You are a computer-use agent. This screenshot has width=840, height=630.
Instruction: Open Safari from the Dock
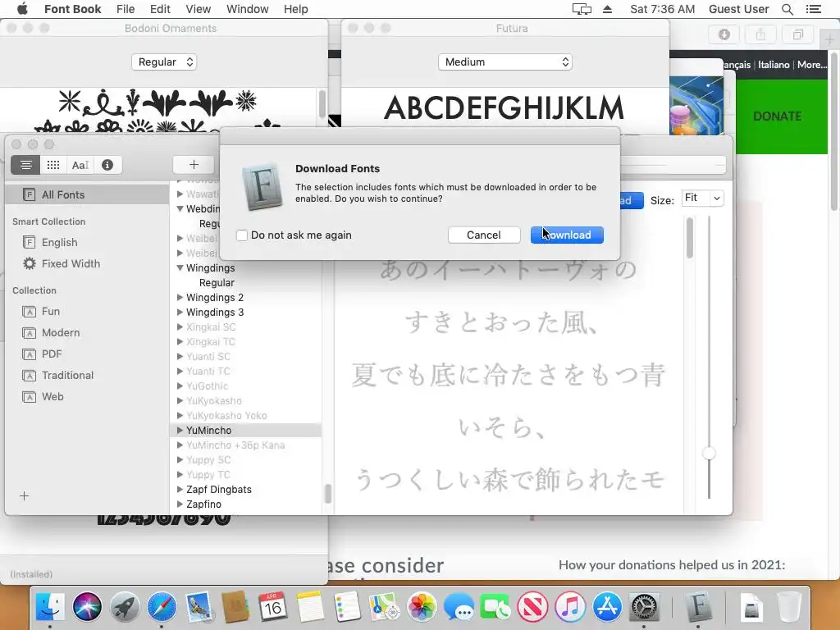(x=162, y=606)
